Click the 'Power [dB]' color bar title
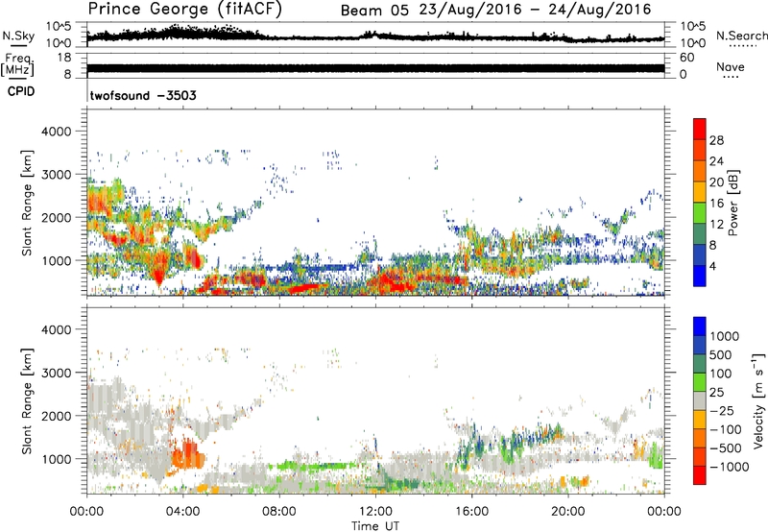 pyautogui.click(x=732, y=203)
